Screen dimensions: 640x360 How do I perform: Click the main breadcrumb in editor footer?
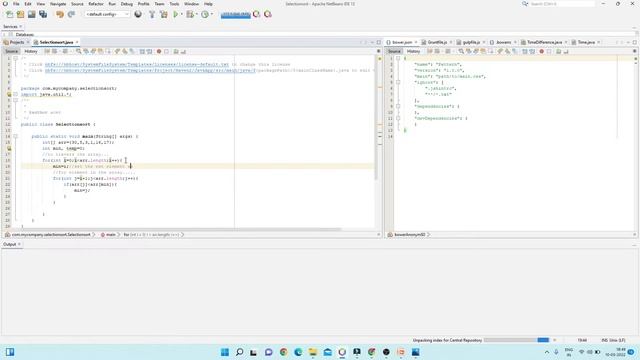111,235
